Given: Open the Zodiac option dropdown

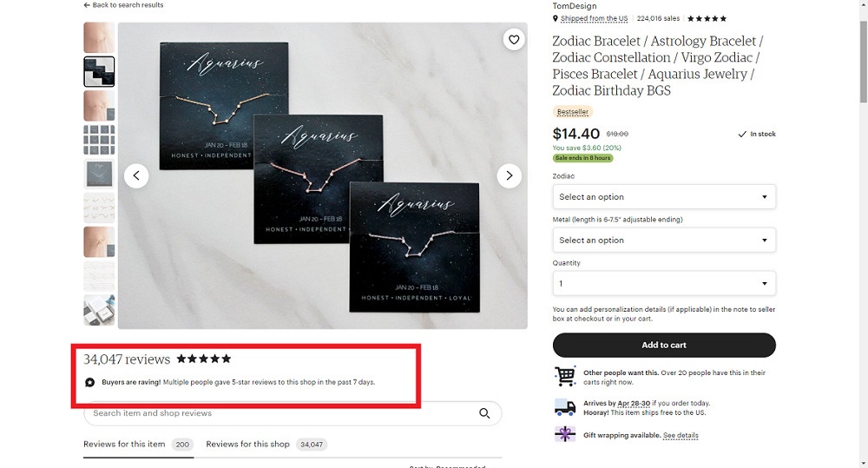Looking at the screenshot, I should pyautogui.click(x=664, y=196).
